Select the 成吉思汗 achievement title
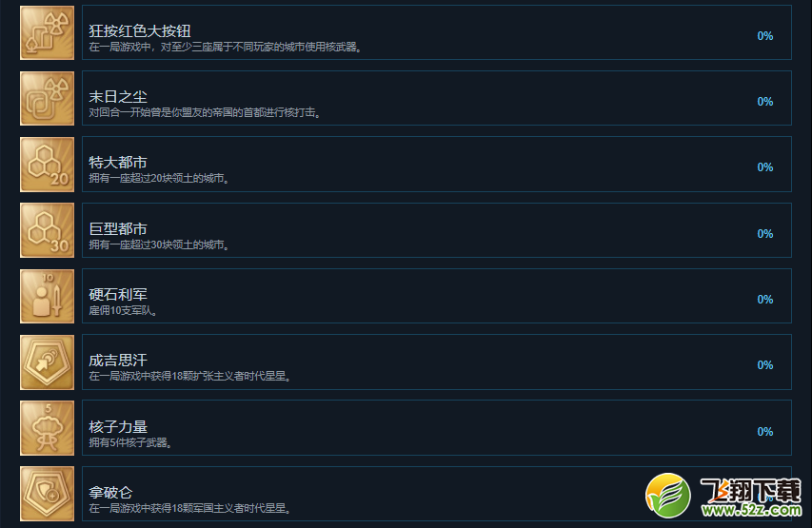Screen dimensions: 812x528 click(118, 361)
